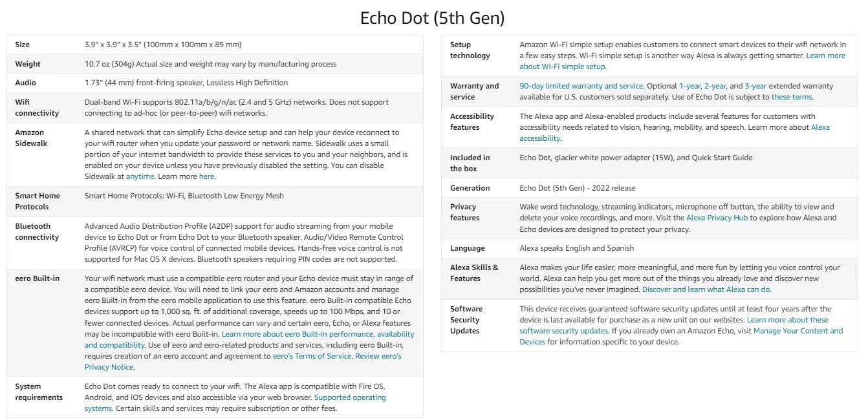Screen dimensions: 868x420
Task: Open the "Supported operating systems" link
Action: [x=349, y=397]
